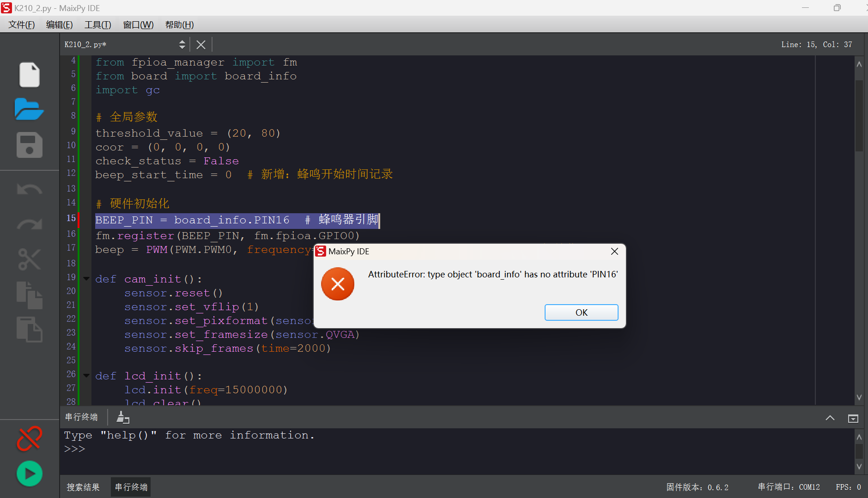The width and height of the screenshot is (868, 498).
Task: Click the 串行端口: COM12 status text
Action: tap(789, 487)
